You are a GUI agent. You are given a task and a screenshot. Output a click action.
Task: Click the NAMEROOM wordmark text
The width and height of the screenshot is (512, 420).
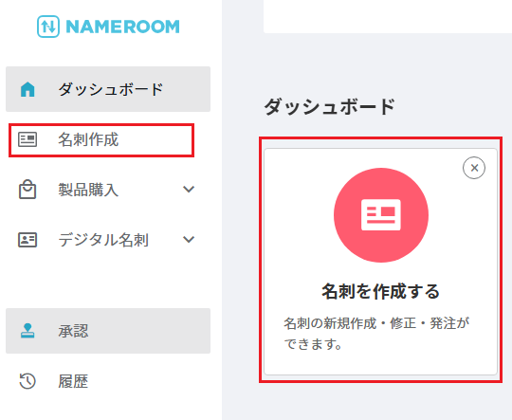click(122, 27)
